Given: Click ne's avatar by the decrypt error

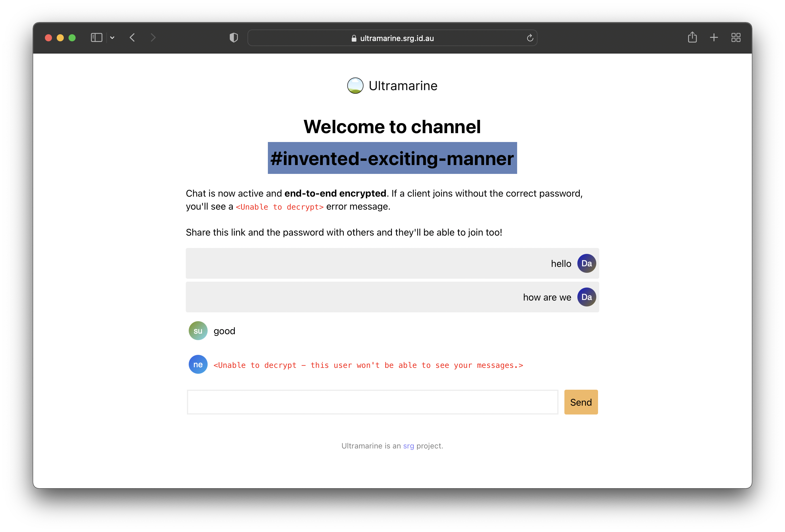Looking at the screenshot, I should (x=198, y=365).
